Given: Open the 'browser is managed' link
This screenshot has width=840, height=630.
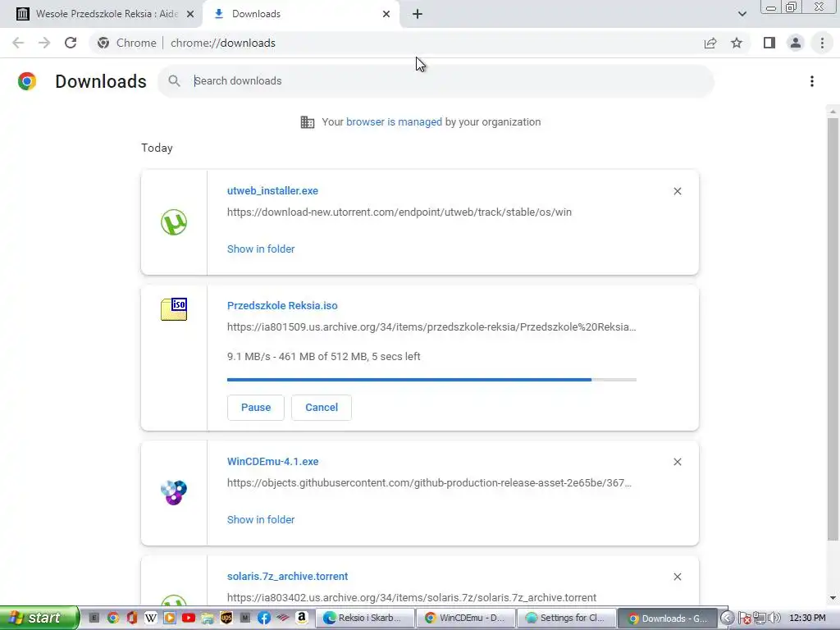Looking at the screenshot, I should coord(394,122).
